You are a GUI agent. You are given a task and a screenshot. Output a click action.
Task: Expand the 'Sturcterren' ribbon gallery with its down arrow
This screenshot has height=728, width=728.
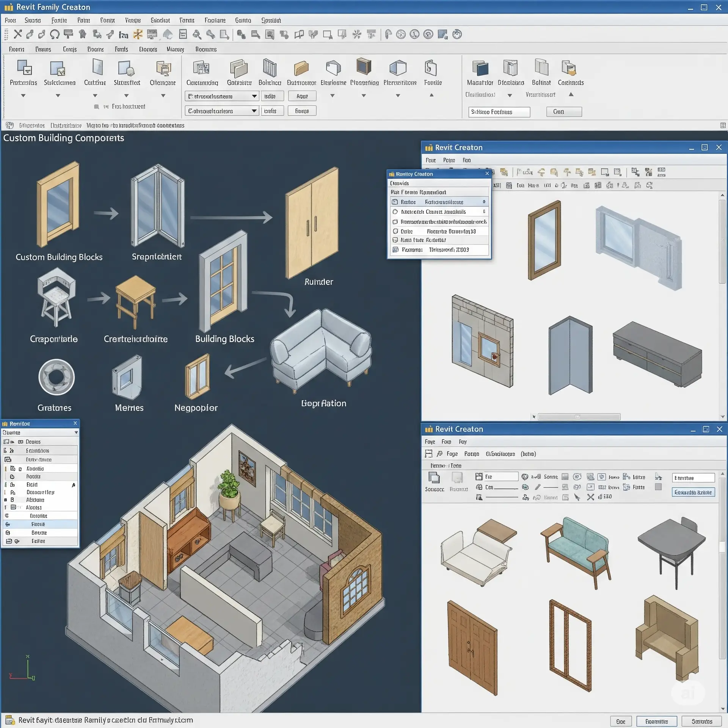58,96
